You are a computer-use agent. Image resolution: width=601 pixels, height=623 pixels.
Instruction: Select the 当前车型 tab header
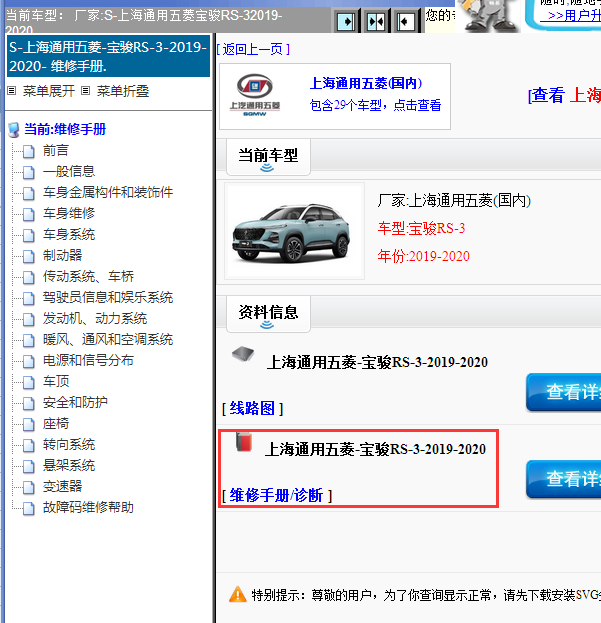[268, 157]
